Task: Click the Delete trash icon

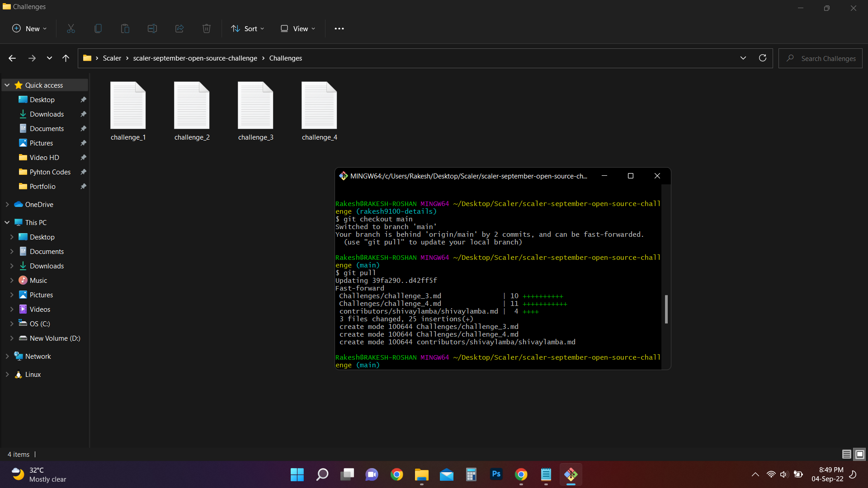Action: [x=207, y=28]
